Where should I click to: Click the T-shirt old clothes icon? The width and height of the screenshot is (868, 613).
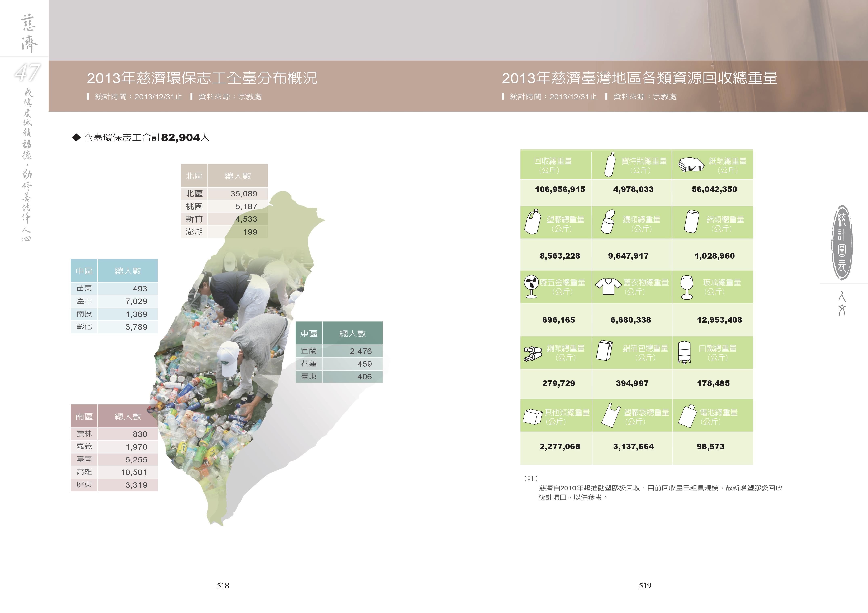click(x=608, y=286)
